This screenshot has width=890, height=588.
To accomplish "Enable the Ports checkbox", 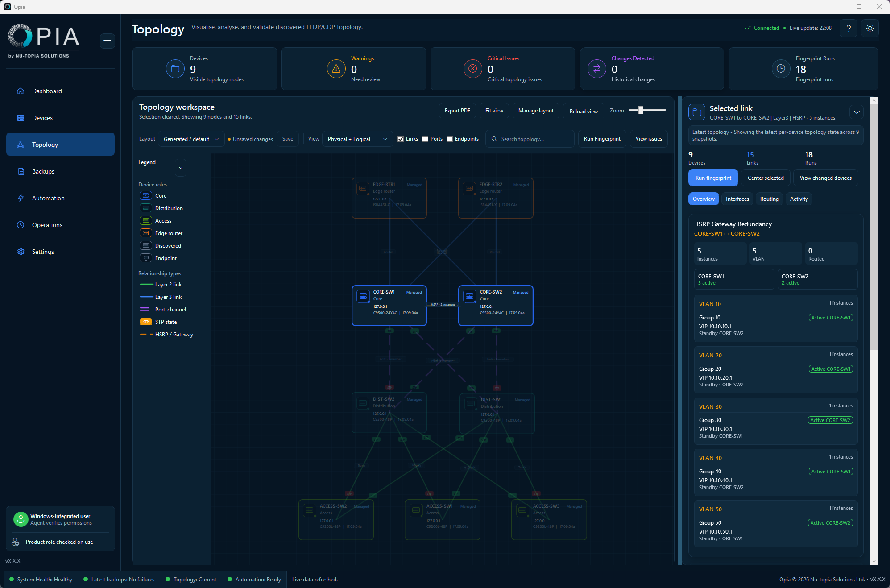I will point(425,139).
